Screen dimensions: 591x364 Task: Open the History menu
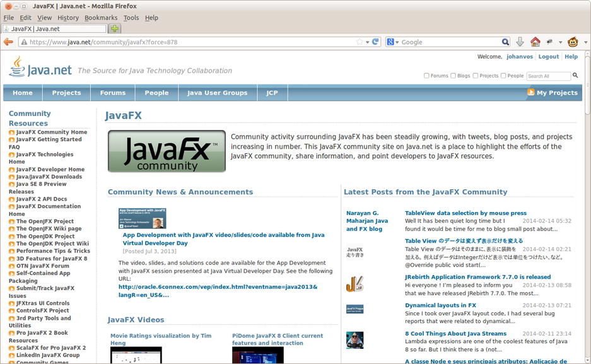click(68, 18)
